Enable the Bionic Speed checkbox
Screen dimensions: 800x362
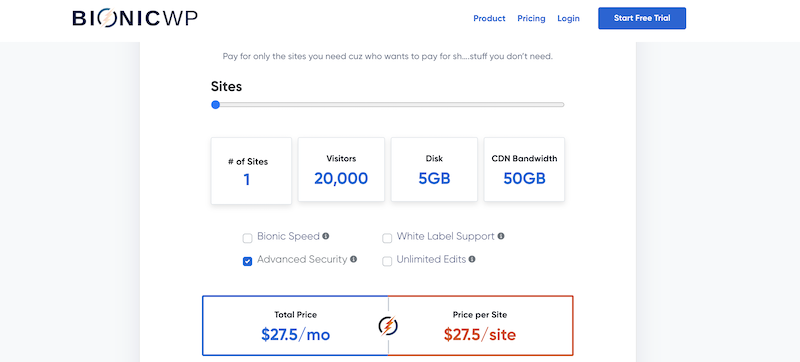point(247,238)
